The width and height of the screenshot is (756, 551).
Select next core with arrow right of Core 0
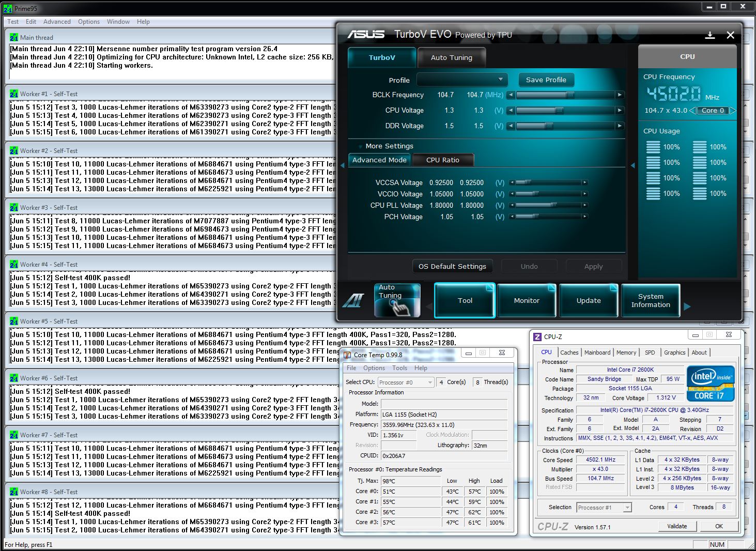pos(732,110)
